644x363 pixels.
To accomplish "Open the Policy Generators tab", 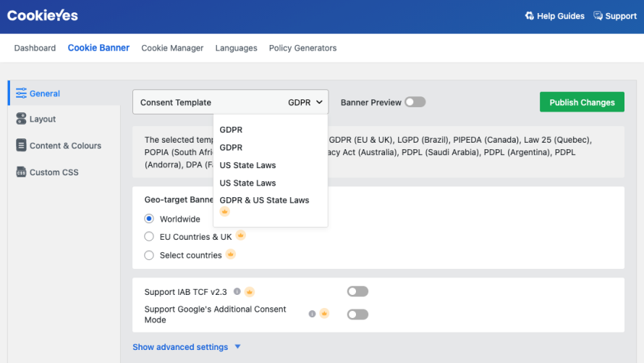I will pos(302,48).
